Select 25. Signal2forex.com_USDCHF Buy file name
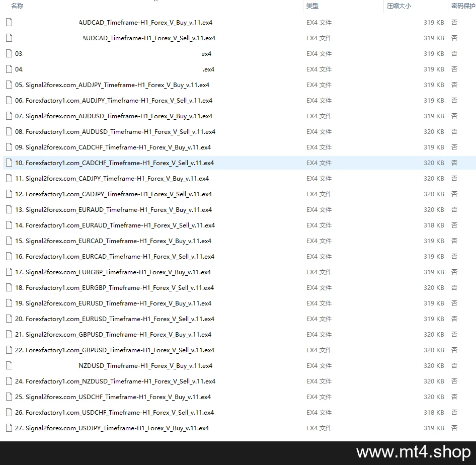The height and width of the screenshot is (465, 476). (x=113, y=397)
